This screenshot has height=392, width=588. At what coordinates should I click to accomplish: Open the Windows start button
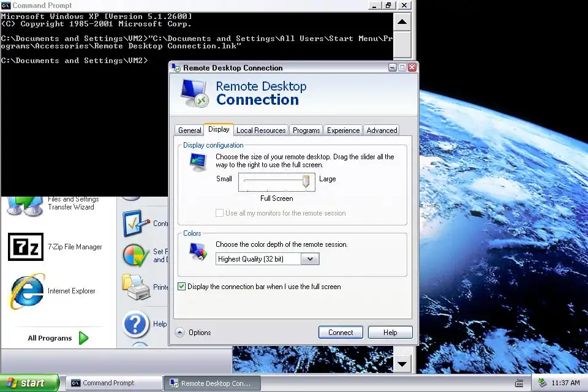tap(29, 383)
